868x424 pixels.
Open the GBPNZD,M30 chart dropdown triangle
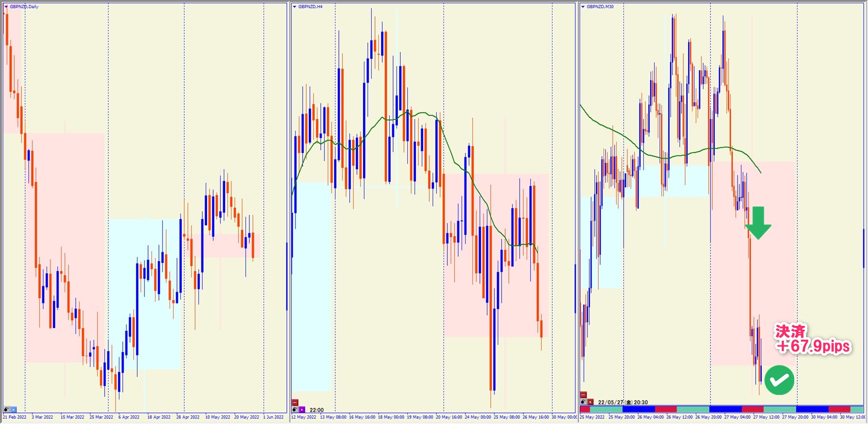[x=582, y=7]
